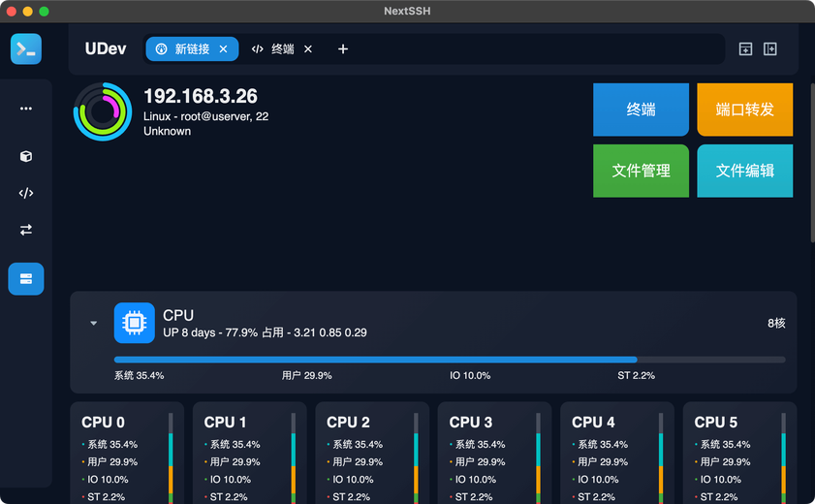Image resolution: width=815 pixels, height=504 pixels.
Task: Click the split-right layout icon
Action: click(x=770, y=48)
